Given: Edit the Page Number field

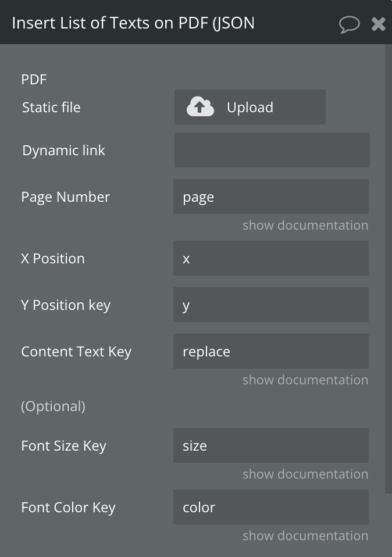Looking at the screenshot, I should point(270,197).
